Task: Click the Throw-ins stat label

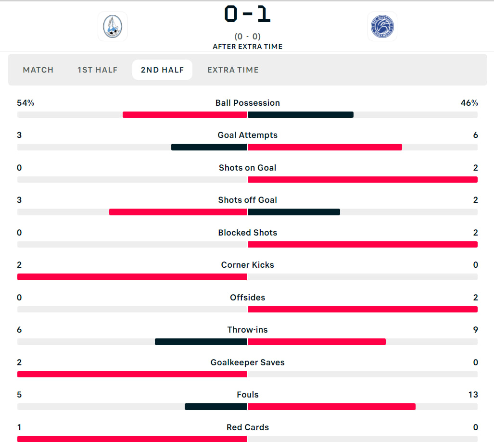Action: tap(247, 330)
